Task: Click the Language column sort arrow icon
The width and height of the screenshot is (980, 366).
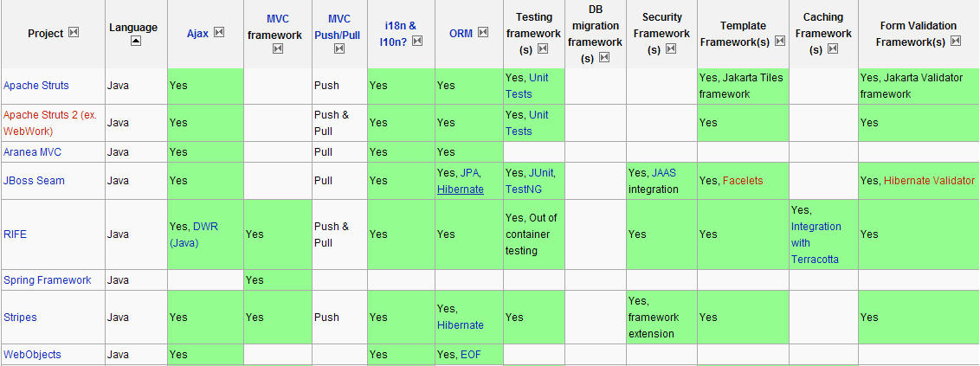Action: (x=136, y=42)
